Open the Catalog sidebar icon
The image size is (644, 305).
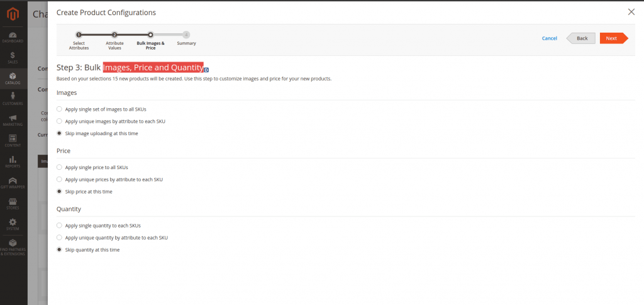pos(13,77)
